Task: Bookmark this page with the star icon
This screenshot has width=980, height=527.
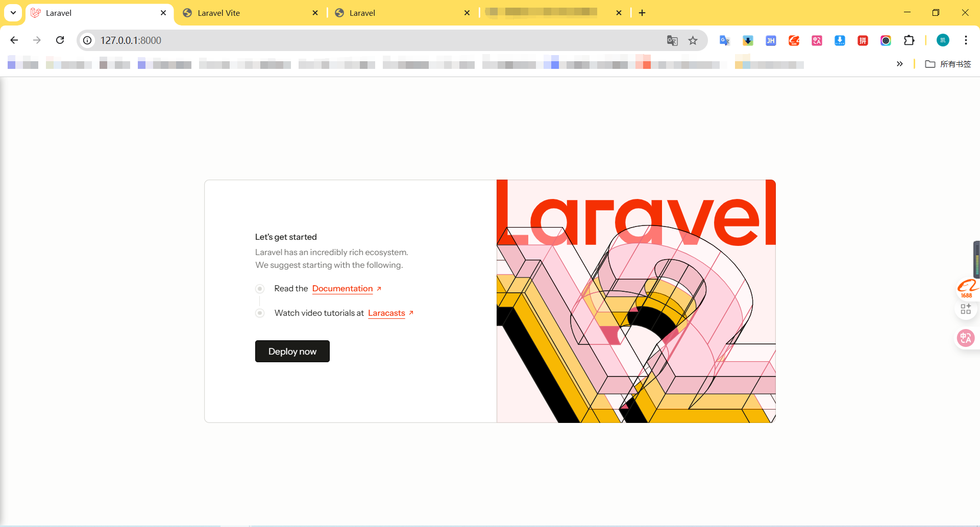Action: [693, 40]
